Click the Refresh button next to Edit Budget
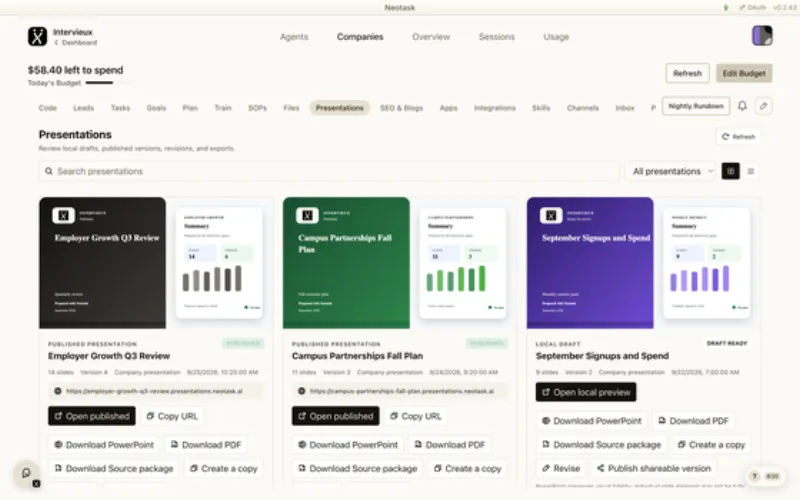The image size is (800, 500). pyautogui.click(x=687, y=73)
